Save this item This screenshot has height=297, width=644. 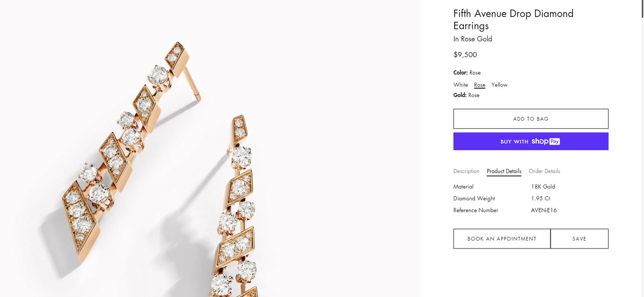[x=579, y=239]
